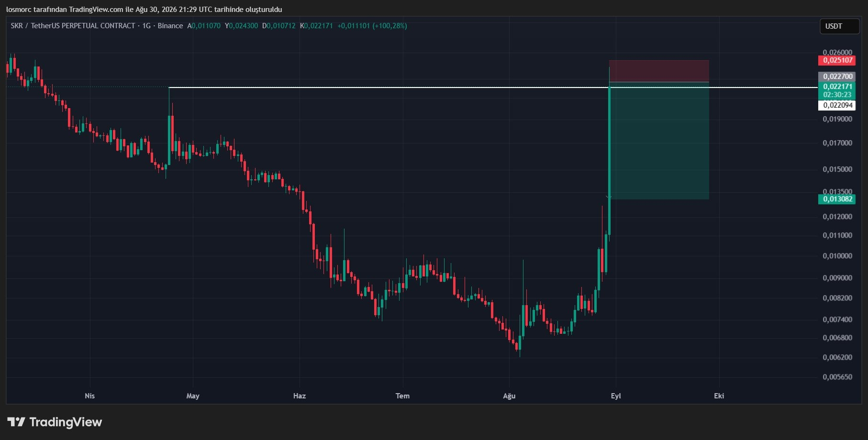Click the 0,008200 price axis label
Viewport: 868px width, 440px height.
(837, 298)
